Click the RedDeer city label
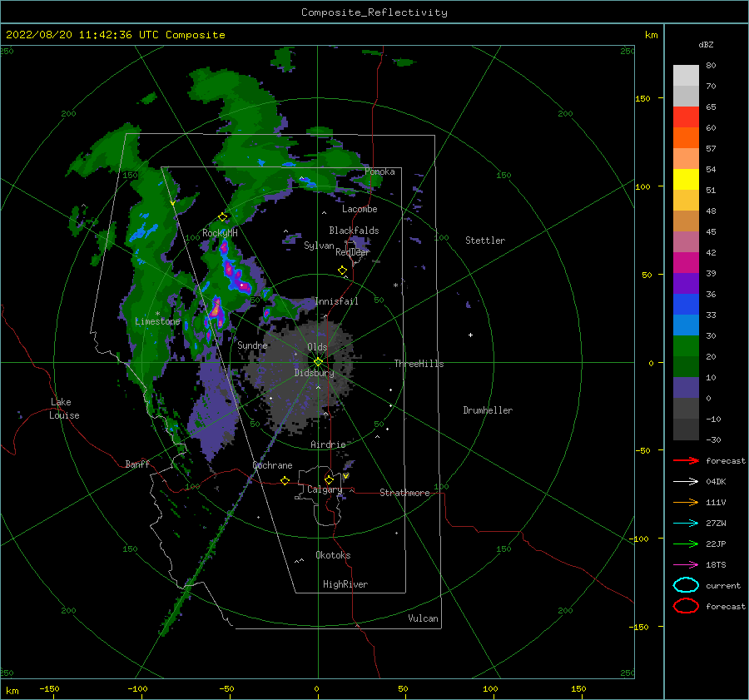 [353, 252]
